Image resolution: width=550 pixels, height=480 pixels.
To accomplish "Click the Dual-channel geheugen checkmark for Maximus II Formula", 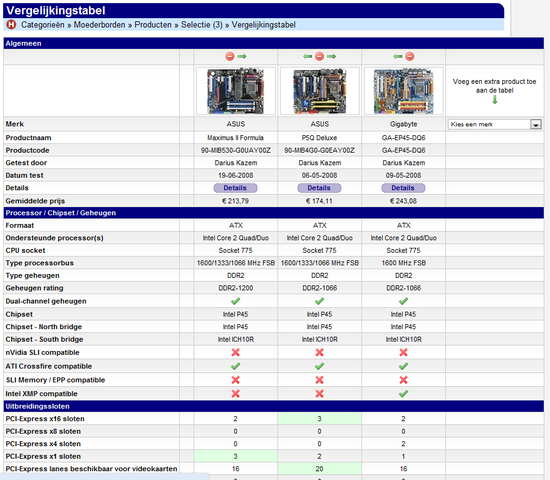I will [x=236, y=301].
